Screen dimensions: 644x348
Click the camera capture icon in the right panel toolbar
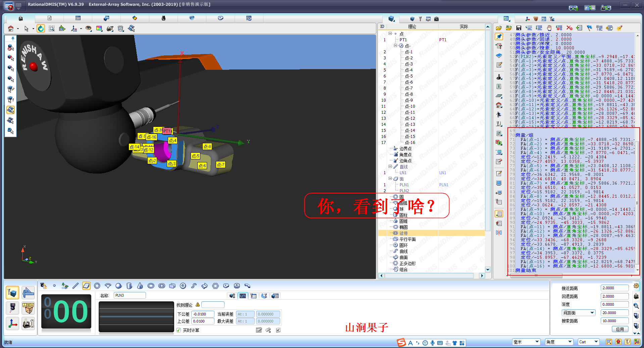click(x=436, y=19)
